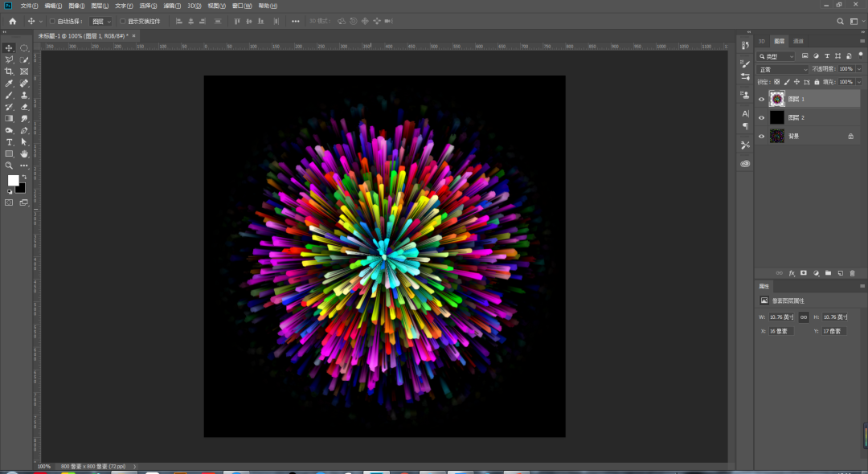Select the Hand tool
Viewport: 868px width, 474px height.
tap(24, 153)
